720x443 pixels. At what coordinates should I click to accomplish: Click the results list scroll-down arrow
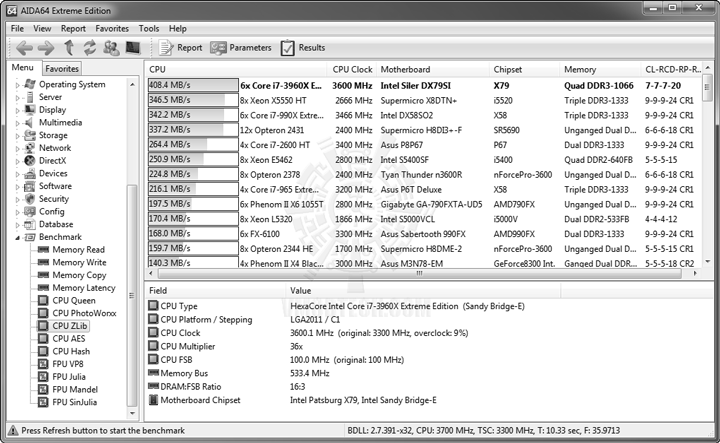point(708,262)
